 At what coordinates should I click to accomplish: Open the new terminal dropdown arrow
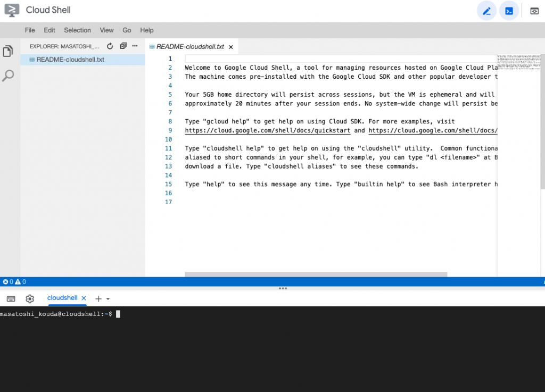108,299
